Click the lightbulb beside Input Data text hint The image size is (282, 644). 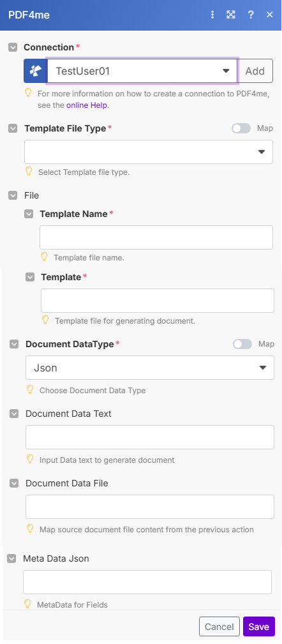click(30, 459)
